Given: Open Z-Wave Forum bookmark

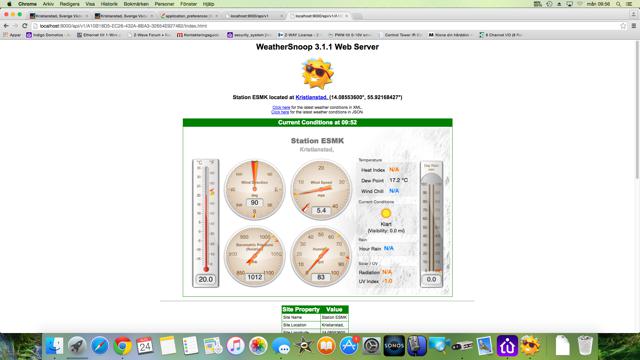Looking at the screenshot, I should (149, 35).
